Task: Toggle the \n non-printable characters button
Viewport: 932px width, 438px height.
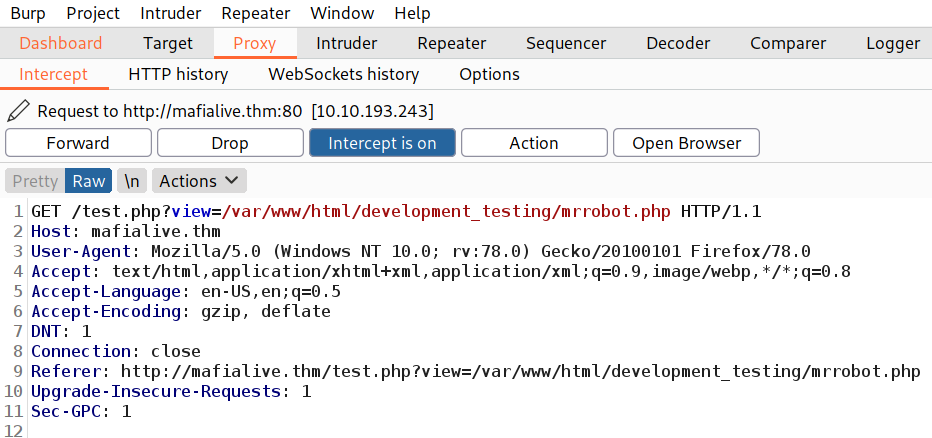Action: click(132, 181)
